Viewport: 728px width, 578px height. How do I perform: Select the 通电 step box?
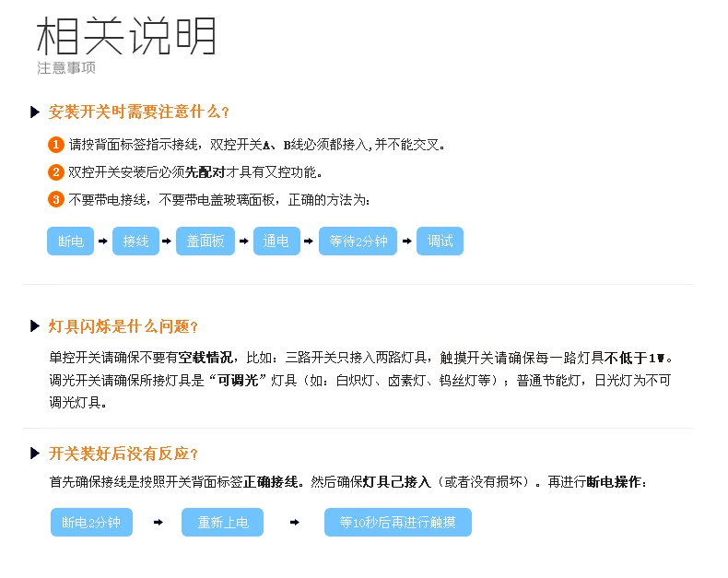(276, 242)
